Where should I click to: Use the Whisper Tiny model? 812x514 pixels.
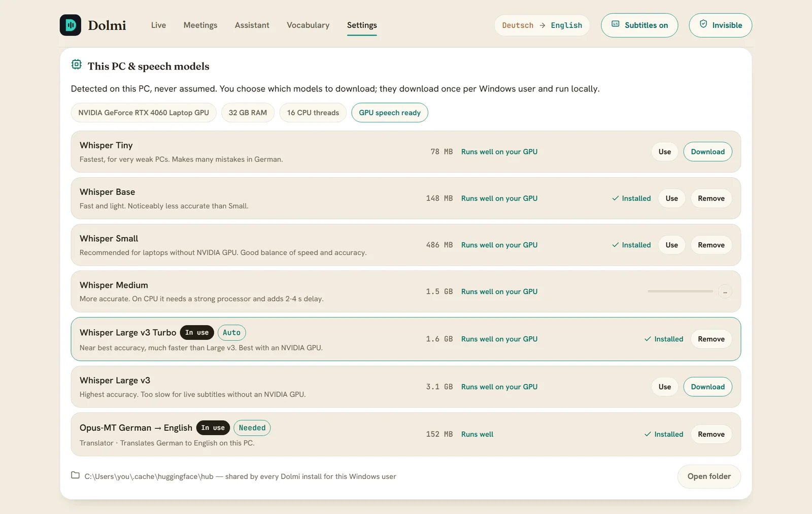pos(665,152)
